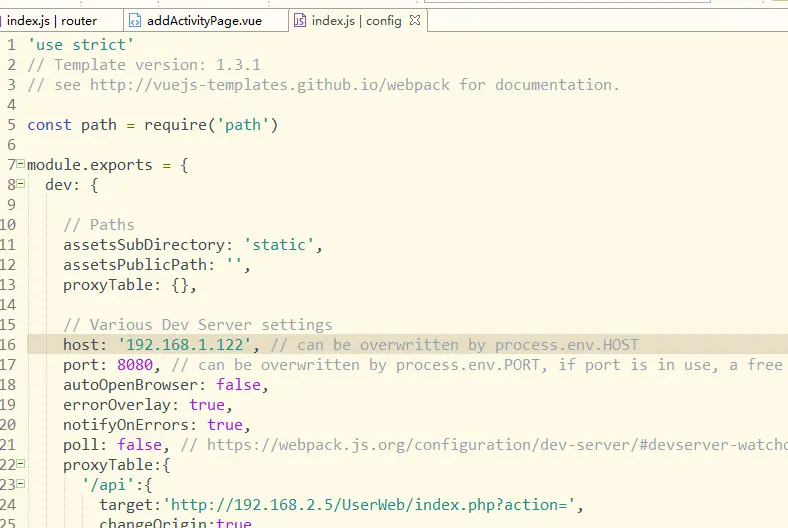
Task: Click the 'use strict' text on line 1
Action: [x=80, y=45]
